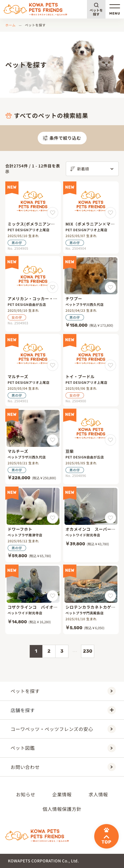Open ペット図鑑 footer chevron item
Image resolution: width=124 pixels, height=868 pixels.
62,748
